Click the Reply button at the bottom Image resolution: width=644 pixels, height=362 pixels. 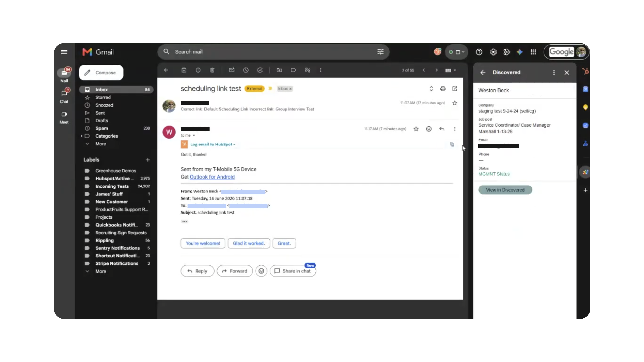coord(197,271)
